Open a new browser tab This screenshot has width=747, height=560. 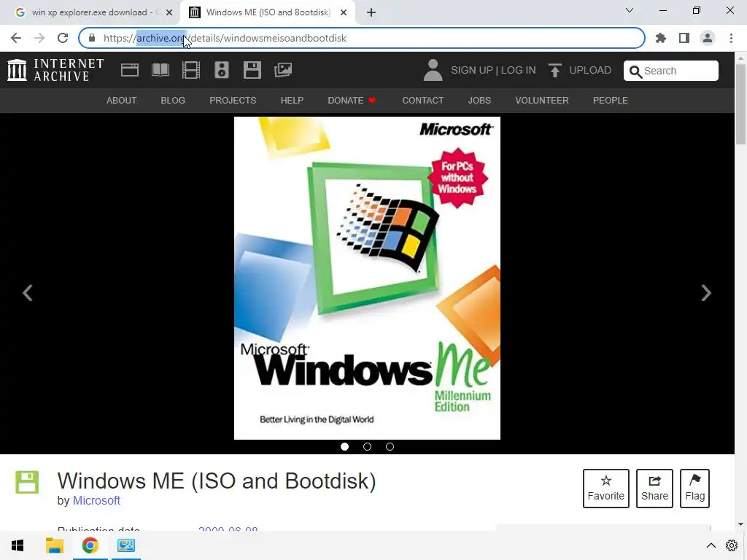click(371, 12)
